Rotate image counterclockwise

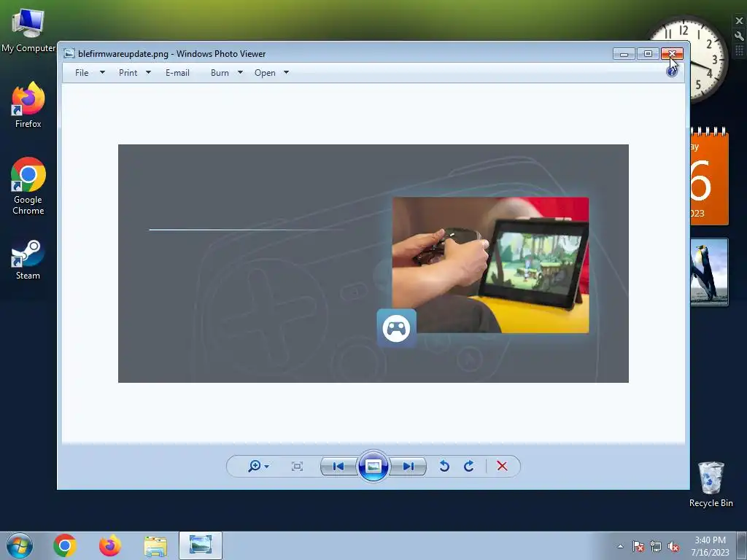pos(444,466)
